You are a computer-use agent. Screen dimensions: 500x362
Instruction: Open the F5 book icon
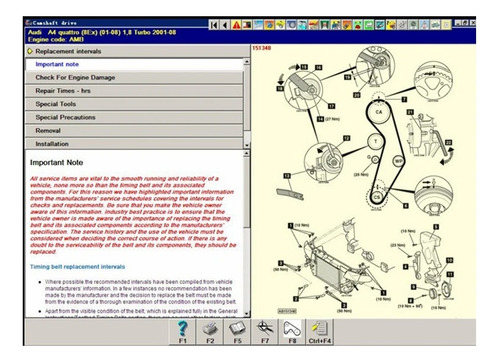(x=237, y=331)
